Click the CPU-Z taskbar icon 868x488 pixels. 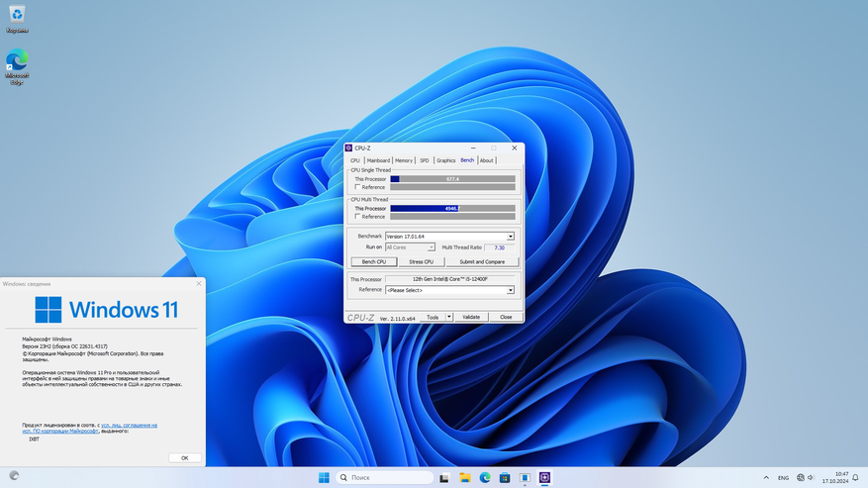[544, 477]
